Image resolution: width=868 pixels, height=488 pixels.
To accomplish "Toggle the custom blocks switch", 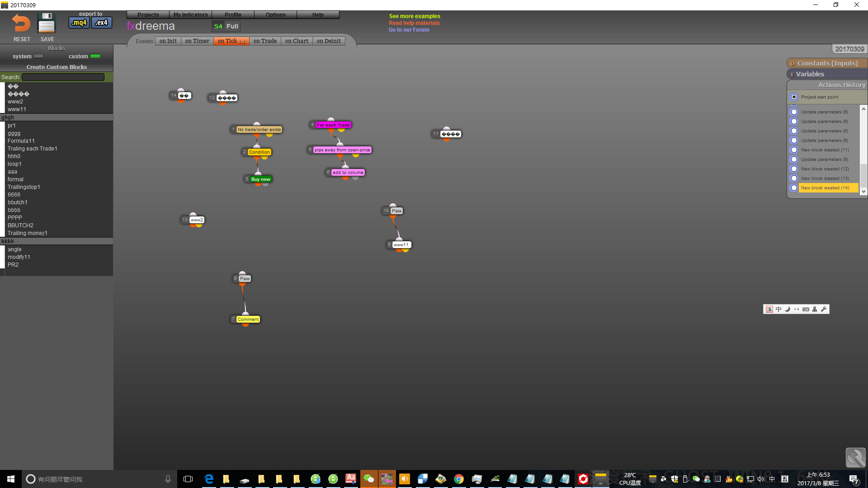I will pyautogui.click(x=95, y=56).
